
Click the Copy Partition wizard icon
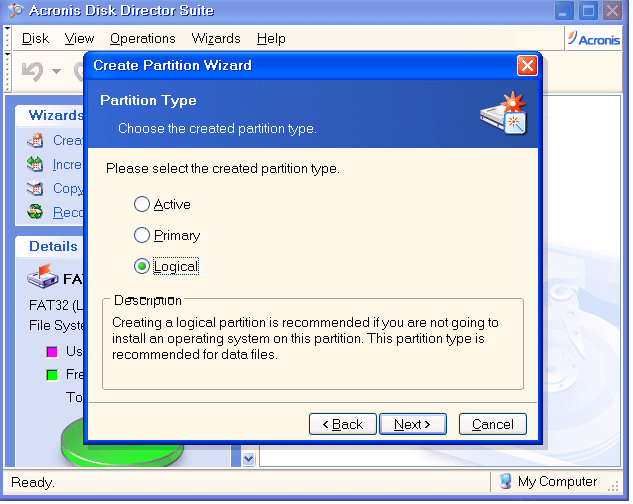click(x=35, y=188)
